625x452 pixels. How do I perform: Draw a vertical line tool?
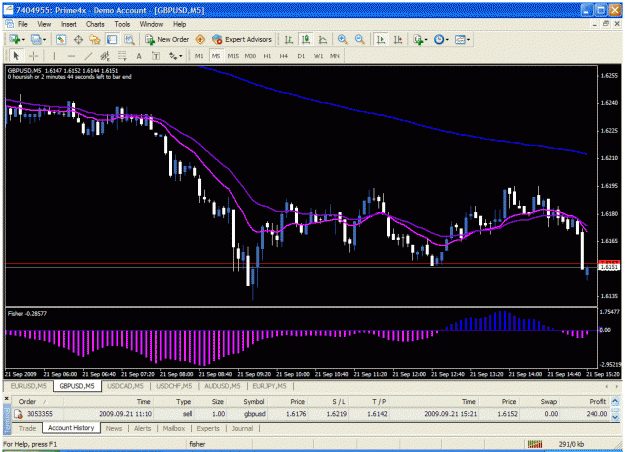54,56
